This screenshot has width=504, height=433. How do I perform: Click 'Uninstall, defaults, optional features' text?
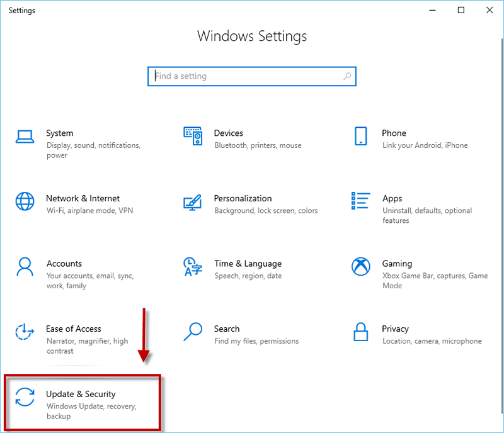[427, 215]
